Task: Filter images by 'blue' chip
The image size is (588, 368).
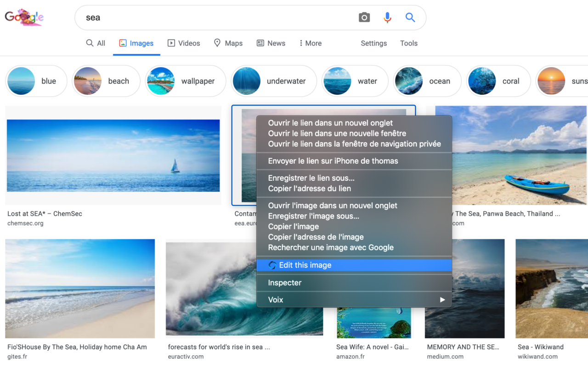Action: pyautogui.click(x=36, y=81)
